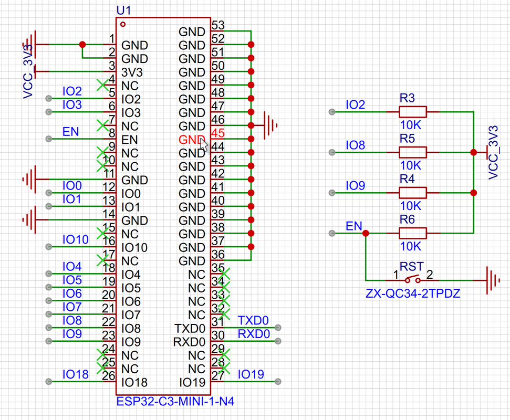Image resolution: width=510 pixels, height=420 pixels.
Task: Click the junction dot on the pin 1 wire
Action: click(82, 44)
